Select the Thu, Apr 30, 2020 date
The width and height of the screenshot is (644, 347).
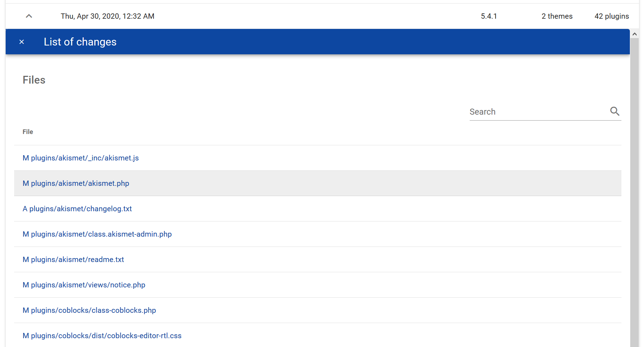(x=107, y=16)
